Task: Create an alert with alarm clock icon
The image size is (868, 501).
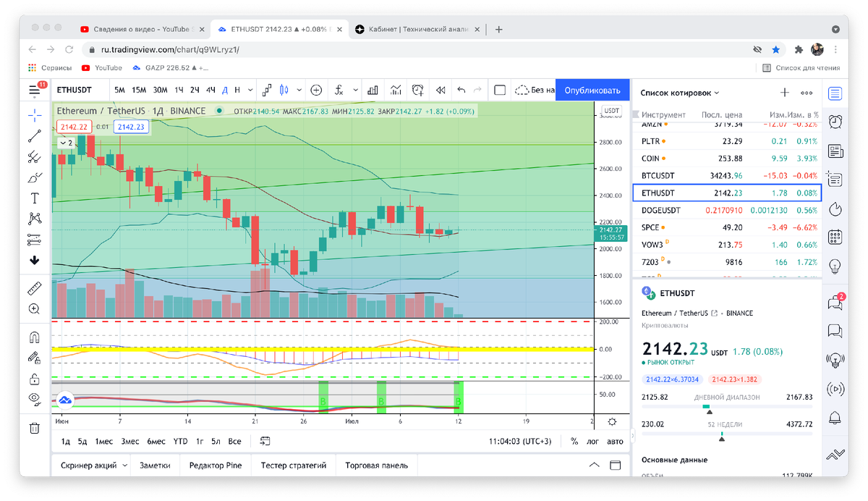Action: 418,90
